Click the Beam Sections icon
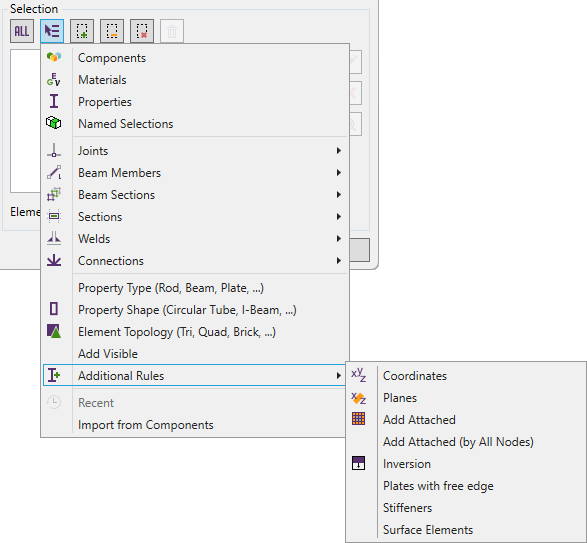 coord(54,194)
